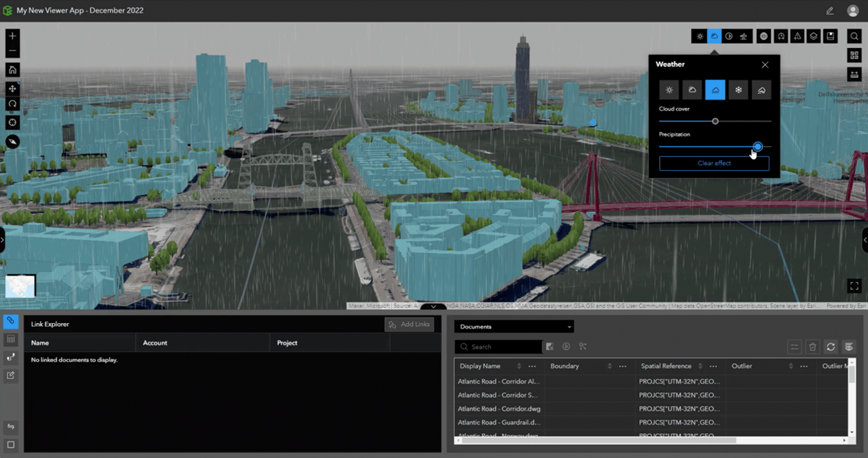This screenshot has height=458, width=868.
Task: Delete selected documents using trash icon
Action: tap(812, 347)
